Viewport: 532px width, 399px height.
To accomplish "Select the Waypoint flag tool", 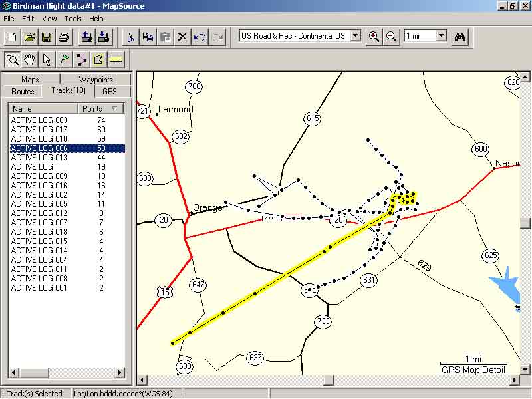I will click(65, 60).
